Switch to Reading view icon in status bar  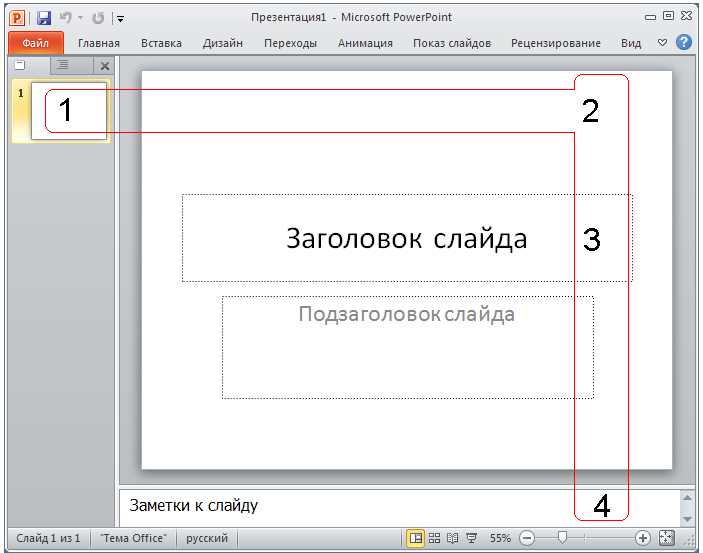click(x=452, y=538)
